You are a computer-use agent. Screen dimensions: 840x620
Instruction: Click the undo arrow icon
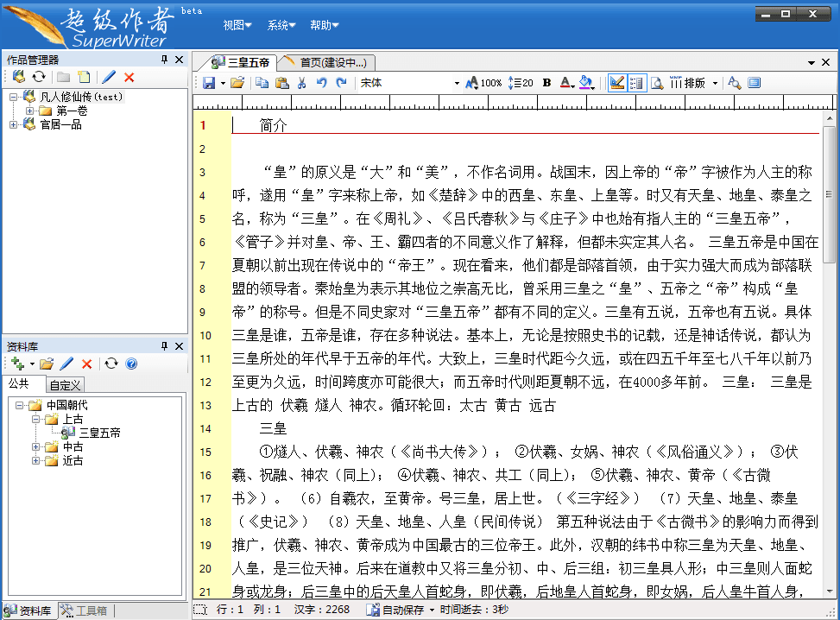click(x=321, y=83)
